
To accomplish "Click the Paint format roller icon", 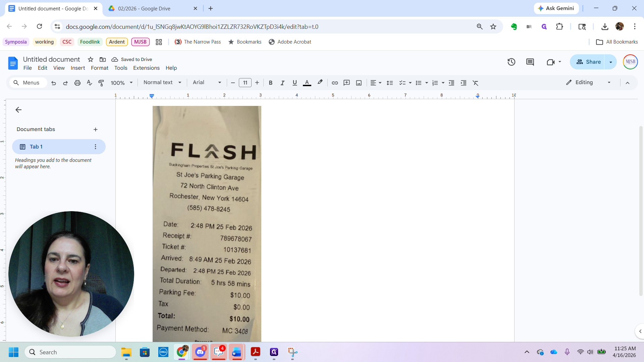I will (x=101, y=83).
